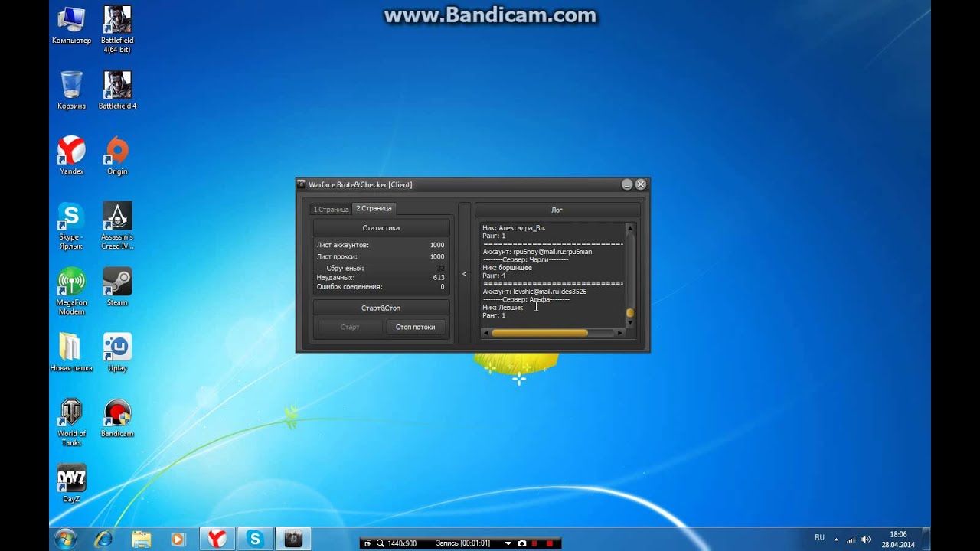Click the log's horizontal scrollbar thumb

[x=539, y=333]
